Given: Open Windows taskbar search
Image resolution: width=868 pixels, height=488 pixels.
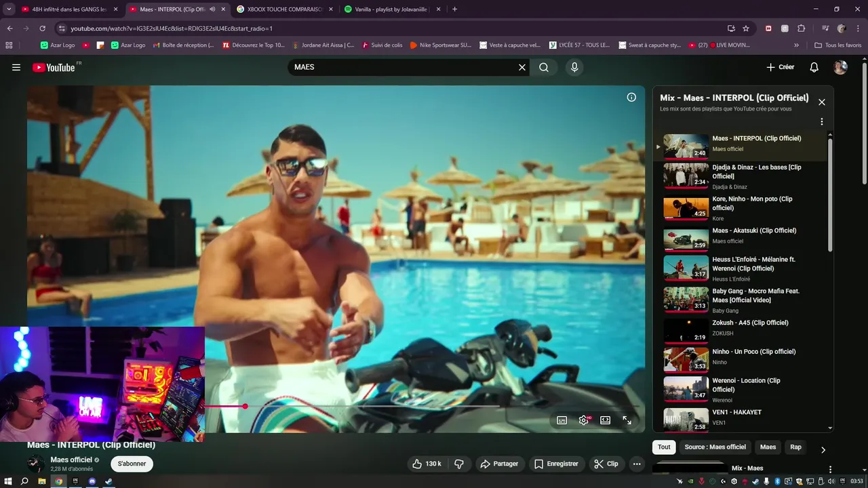Looking at the screenshot, I should click(x=24, y=481).
